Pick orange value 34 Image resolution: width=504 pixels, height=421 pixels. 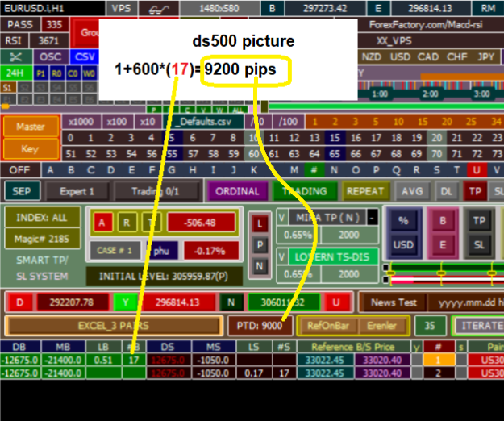pos(496,122)
